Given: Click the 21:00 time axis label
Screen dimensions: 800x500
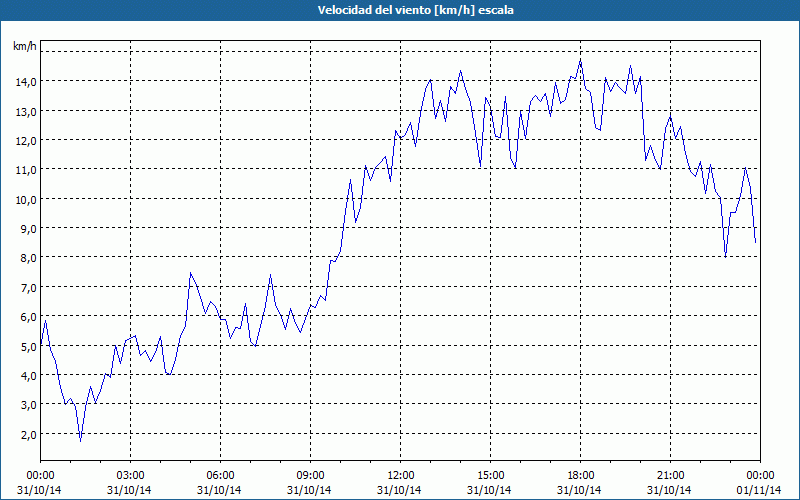Looking at the screenshot, I should [670, 476].
